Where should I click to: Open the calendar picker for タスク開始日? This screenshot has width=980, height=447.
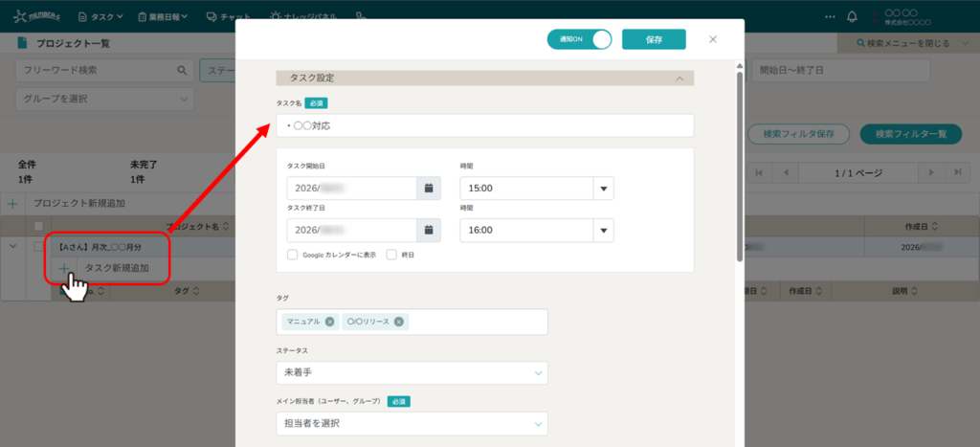(x=429, y=189)
